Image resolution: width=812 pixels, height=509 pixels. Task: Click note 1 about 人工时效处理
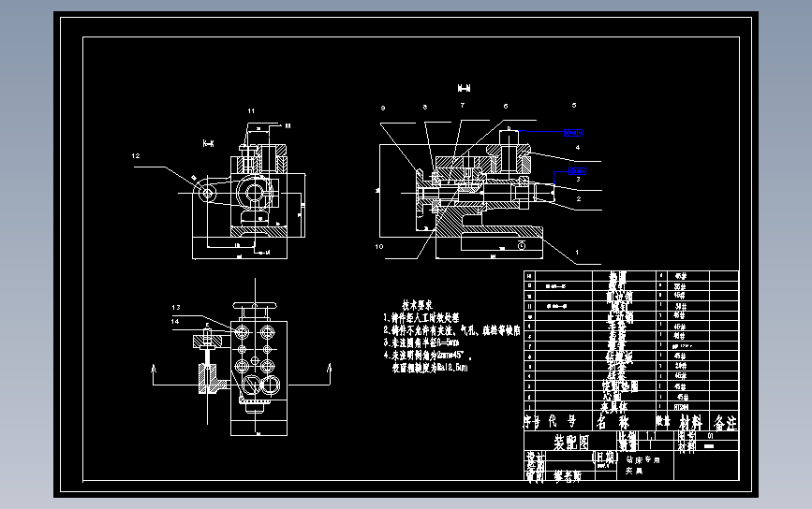click(421, 317)
